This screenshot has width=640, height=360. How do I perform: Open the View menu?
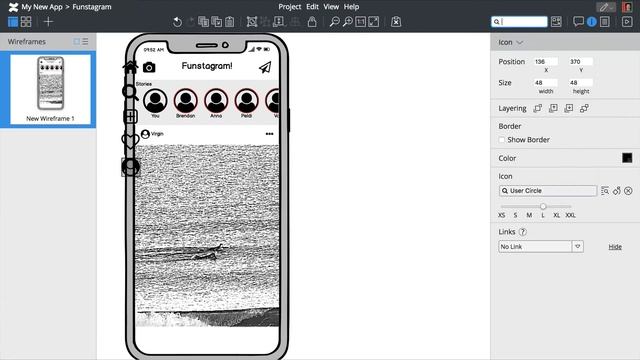click(331, 7)
